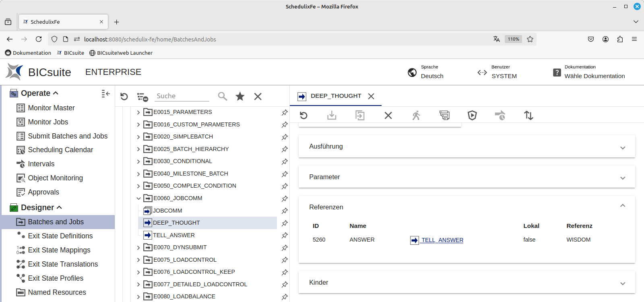This screenshot has height=302, width=644.
Task: Expand the E0040_MILESTONE_BATCH folder
Action: coord(138,174)
